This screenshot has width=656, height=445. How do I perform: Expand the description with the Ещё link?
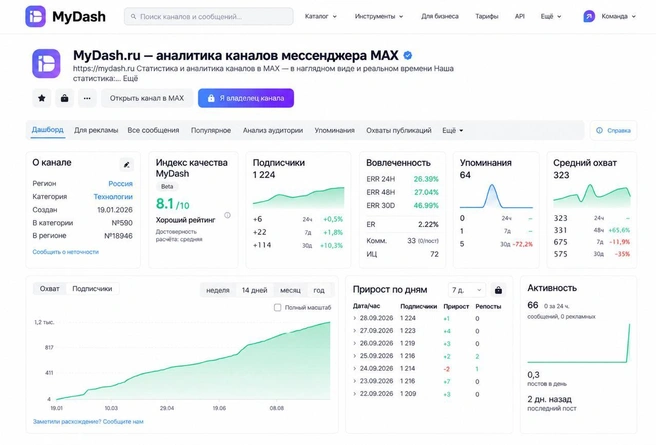click(x=130, y=78)
